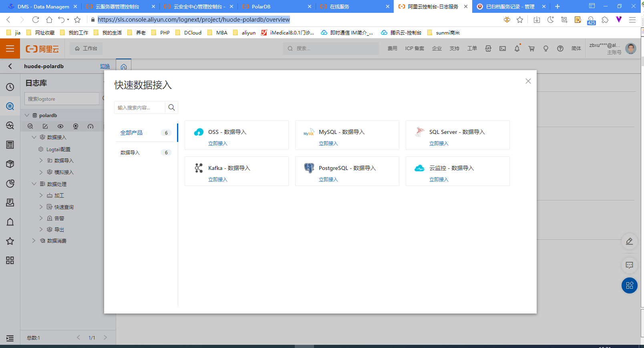Open the orange hamburger menu
644x348 pixels.
point(10,49)
